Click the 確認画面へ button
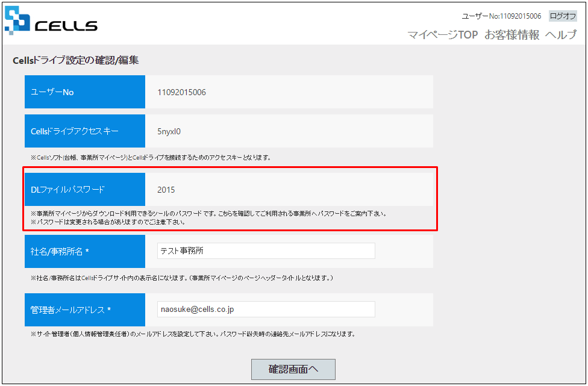The width and height of the screenshot is (588, 386). point(293,370)
